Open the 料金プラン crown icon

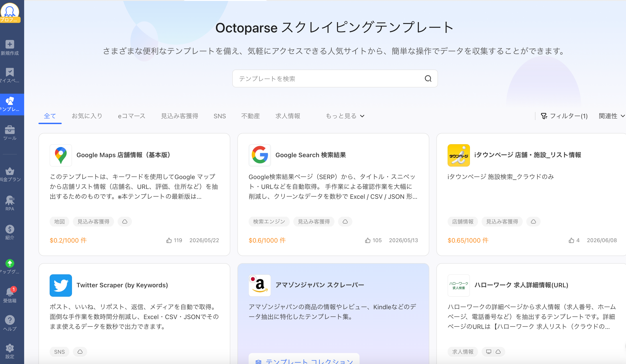[x=10, y=171]
